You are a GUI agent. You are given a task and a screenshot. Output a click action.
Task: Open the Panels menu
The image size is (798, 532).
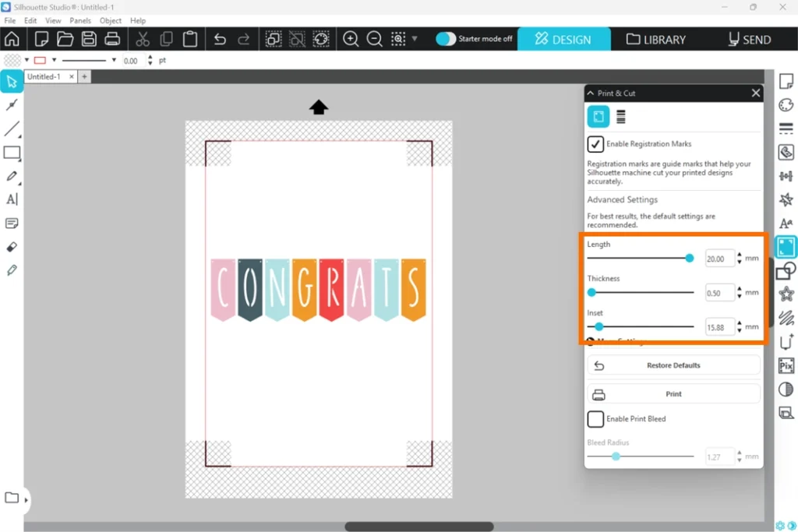(80, 20)
